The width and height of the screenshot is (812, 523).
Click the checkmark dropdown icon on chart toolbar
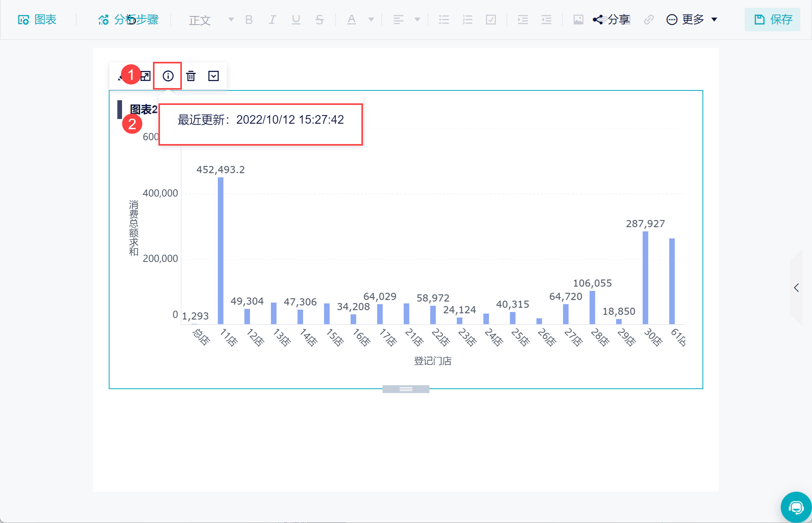click(214, 76)
